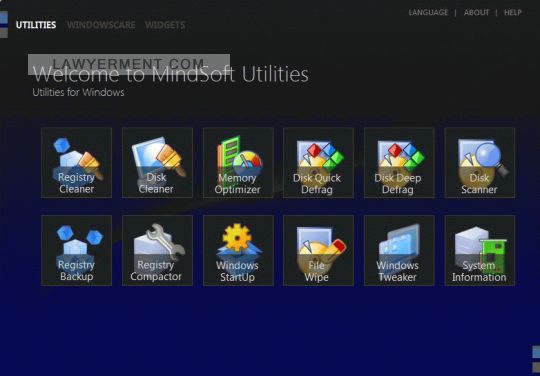Open Windows Tweaker
The height and width of the screenshot is (376, 540).
399,250
